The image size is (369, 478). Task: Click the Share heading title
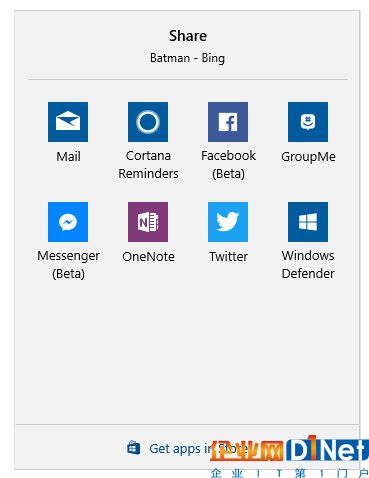(188, 36)
